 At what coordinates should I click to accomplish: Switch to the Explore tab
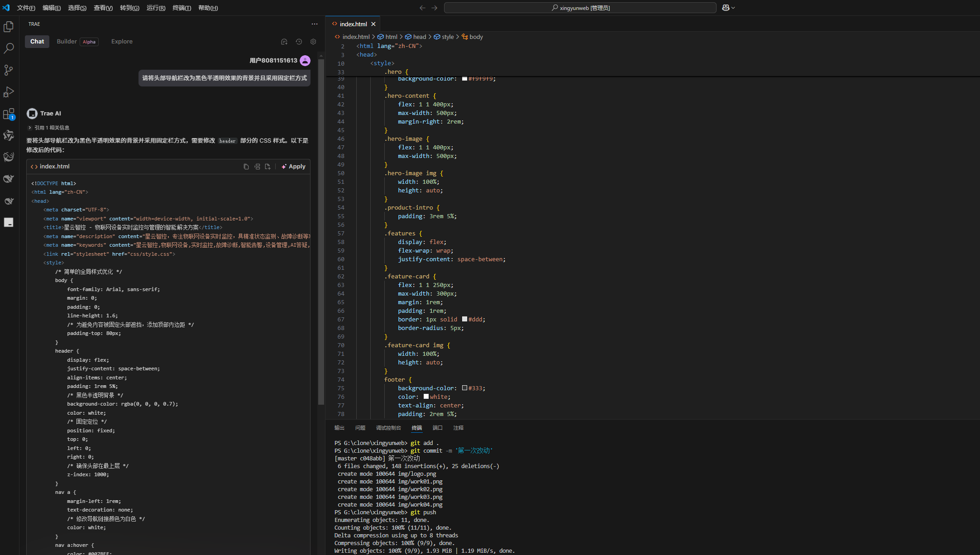tap(122, 42)
